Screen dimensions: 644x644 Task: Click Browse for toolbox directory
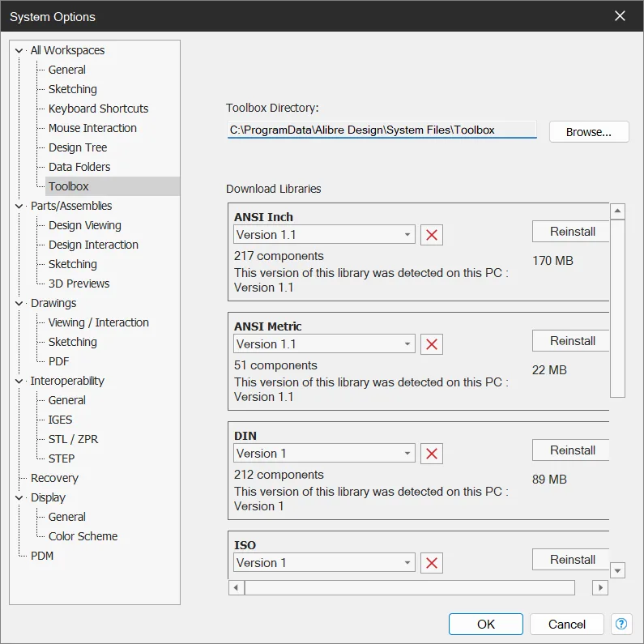pyautogui.click(x=589, y=132)
